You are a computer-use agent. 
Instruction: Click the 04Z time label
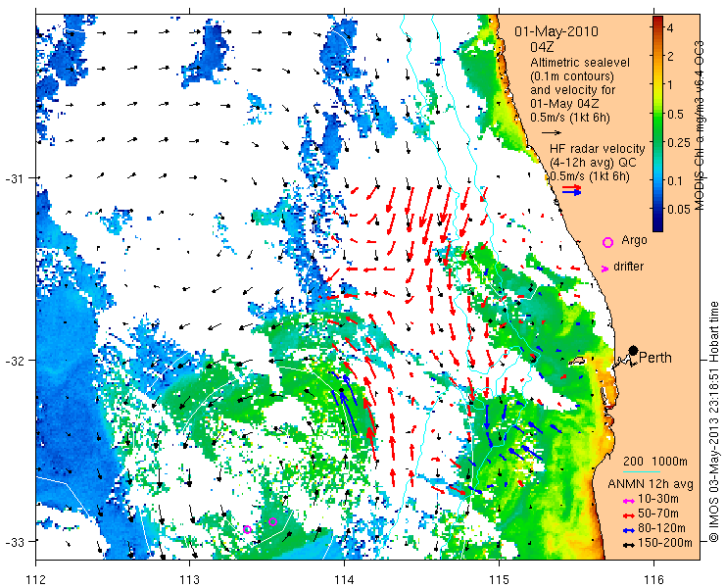click(543, 47)
